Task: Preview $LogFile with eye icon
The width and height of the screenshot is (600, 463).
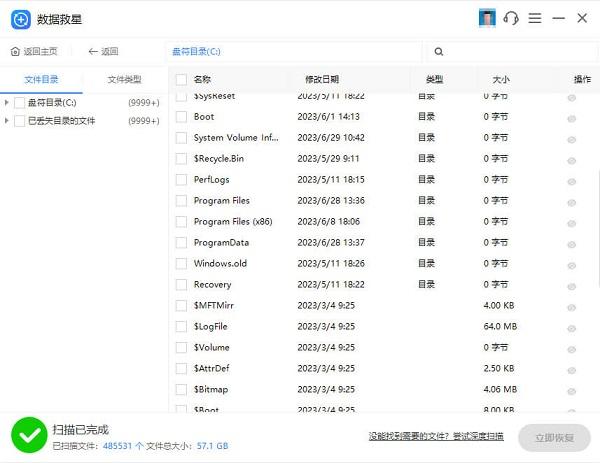Action: click(572, 329)
